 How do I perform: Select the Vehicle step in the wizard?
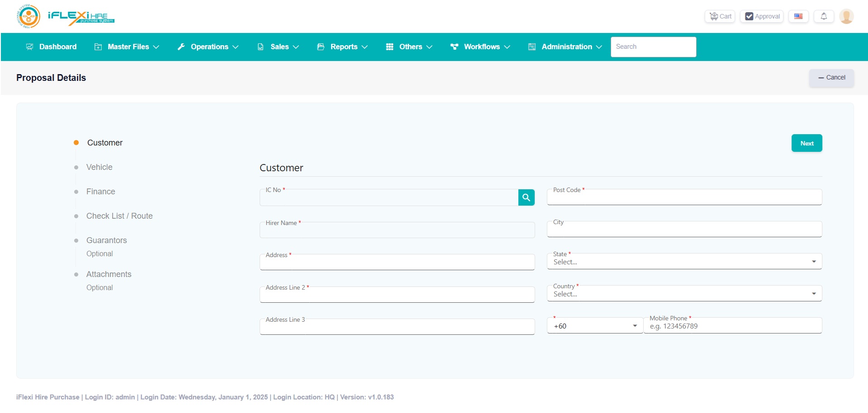coord(99,167)
